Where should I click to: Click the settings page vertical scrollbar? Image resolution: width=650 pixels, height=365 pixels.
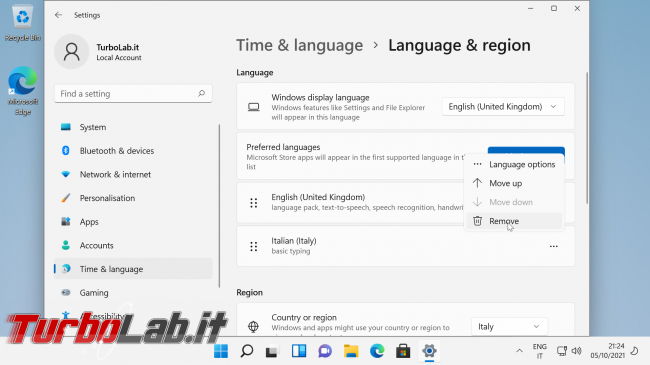(587, 138)
